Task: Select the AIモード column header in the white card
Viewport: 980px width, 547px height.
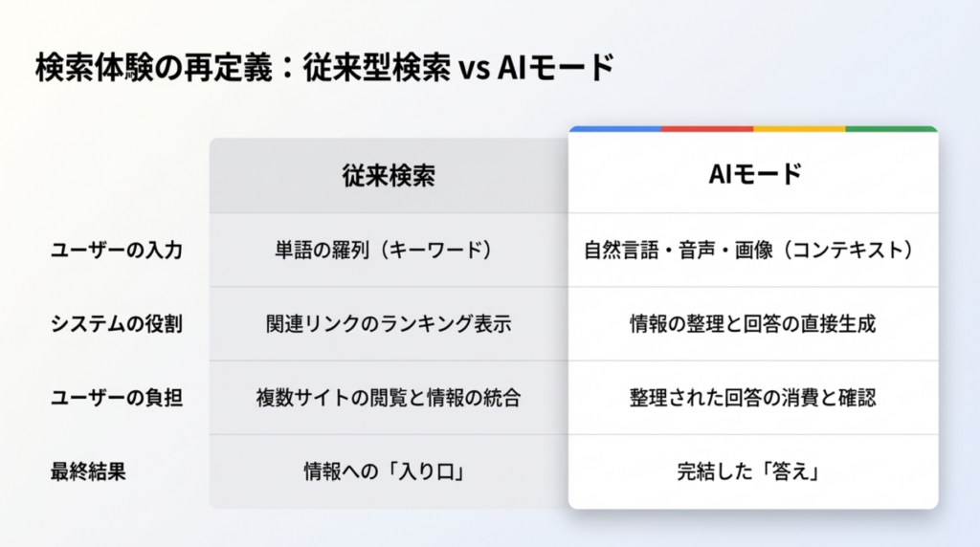Action: [752, 175]
